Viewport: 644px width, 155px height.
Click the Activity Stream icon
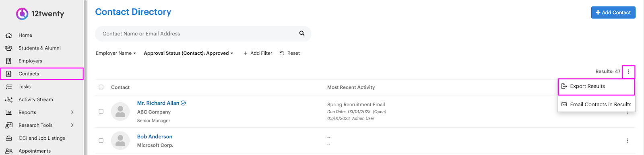click(x=8, y=100)
